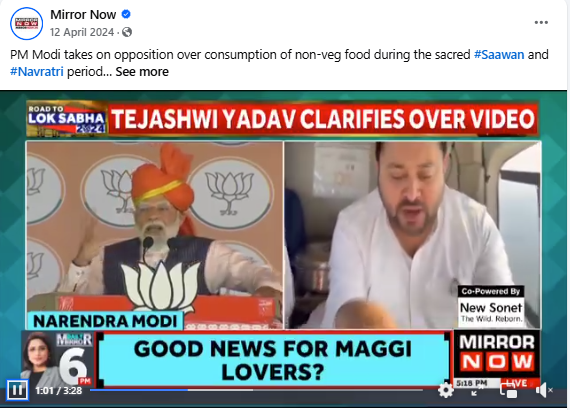
Task: Show public audience globe info
Action: 127,32
